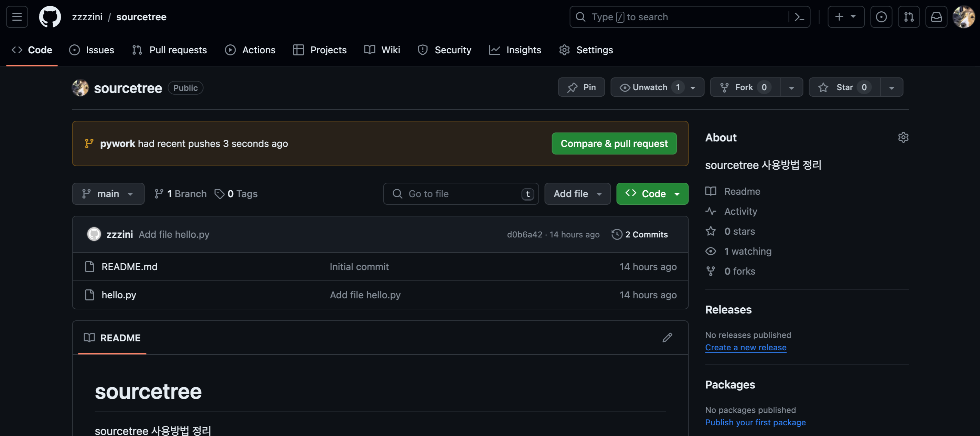Click the star icon next to 0 stars

point(711,231)
